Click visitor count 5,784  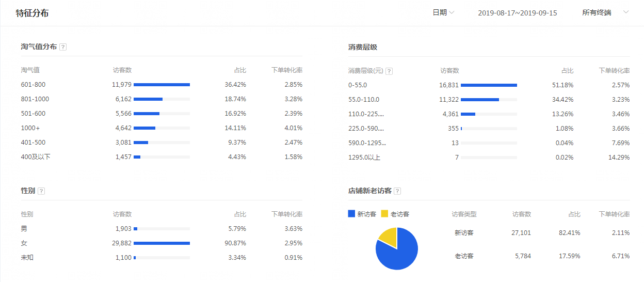[523, 256]
